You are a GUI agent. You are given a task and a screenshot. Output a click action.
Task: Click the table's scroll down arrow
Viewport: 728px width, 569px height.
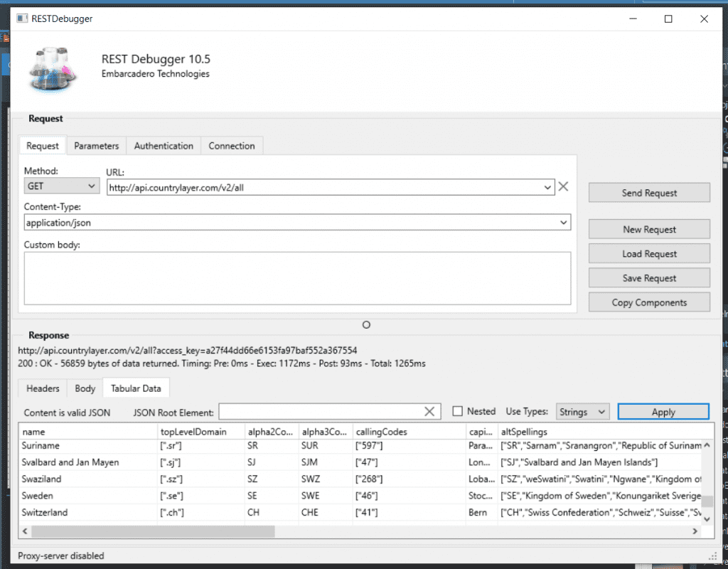point(707,519)
